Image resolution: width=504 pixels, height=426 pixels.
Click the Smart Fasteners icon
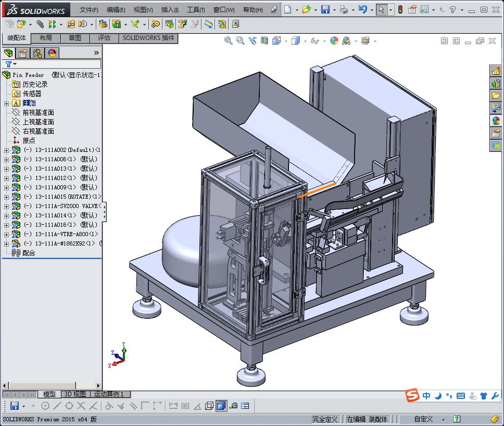click(71, 24)
